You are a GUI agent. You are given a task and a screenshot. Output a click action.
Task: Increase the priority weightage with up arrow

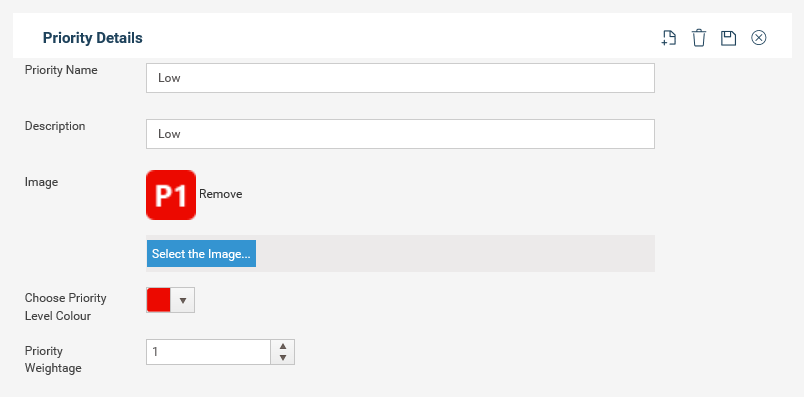pyautogui.click(x=283, y=346)
